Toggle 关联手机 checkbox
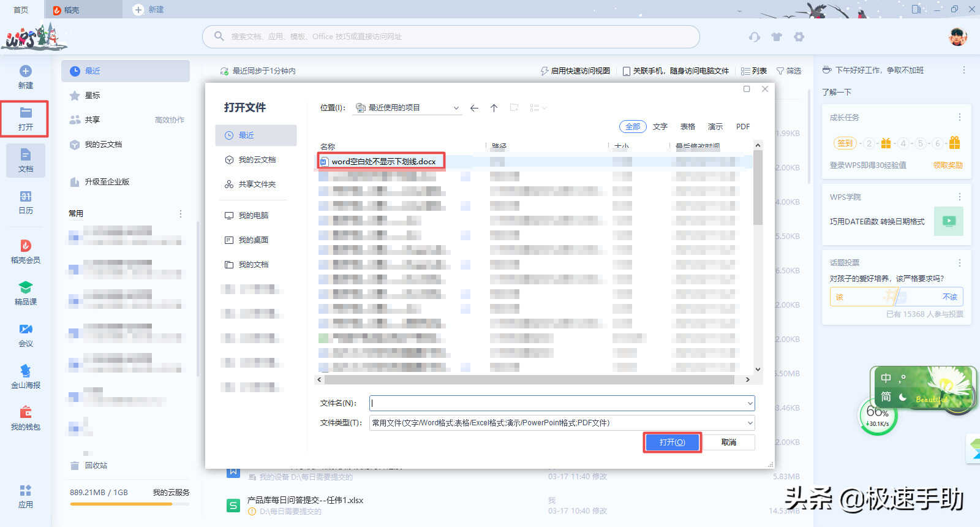Viewport: 980px width, 527px height. pyautogui.click(x=627, y=71)
